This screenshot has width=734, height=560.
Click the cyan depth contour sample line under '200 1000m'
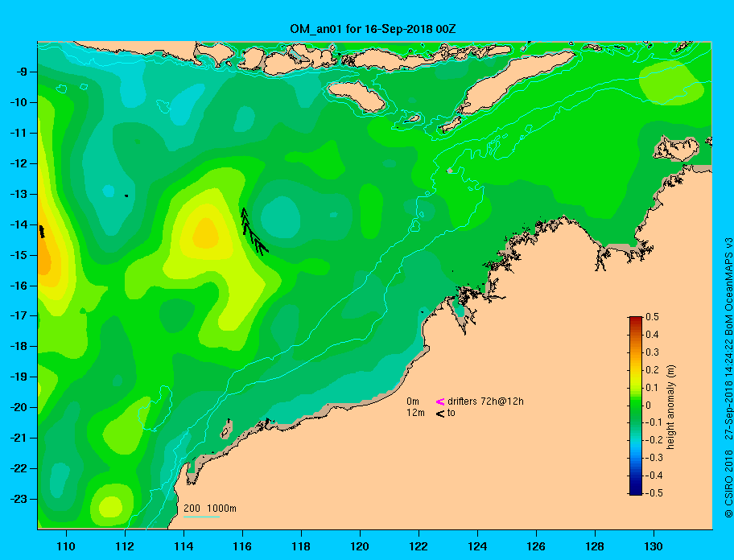pos(201,517)
